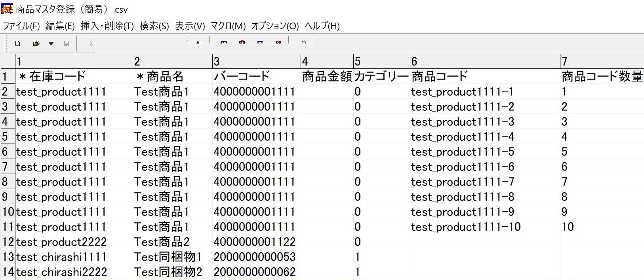Select column header 6
This screenshot has width=644, height=280.
point(485,61)
